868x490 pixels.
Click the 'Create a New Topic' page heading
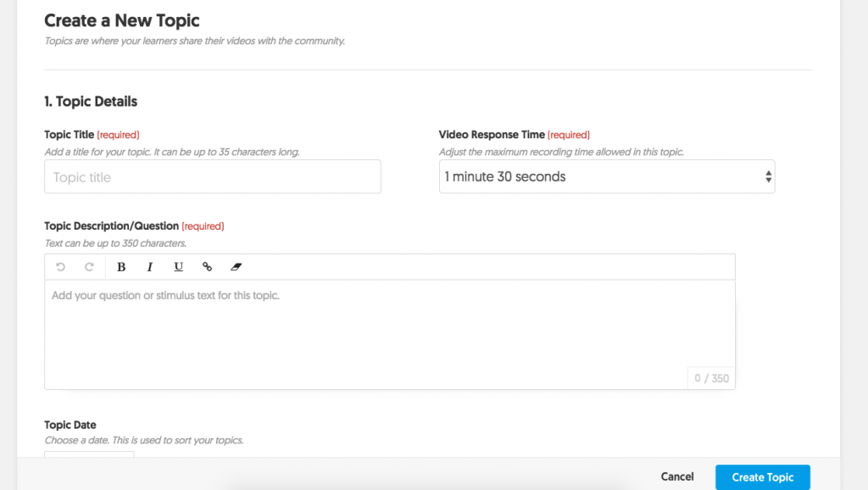(x=122, y=20)
